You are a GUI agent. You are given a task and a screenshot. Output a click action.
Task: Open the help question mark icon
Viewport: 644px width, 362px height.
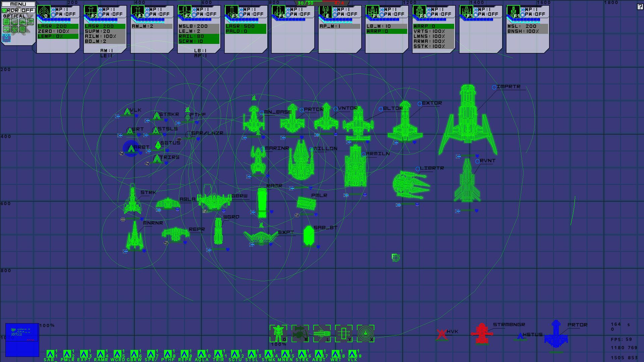pos(640,7)
